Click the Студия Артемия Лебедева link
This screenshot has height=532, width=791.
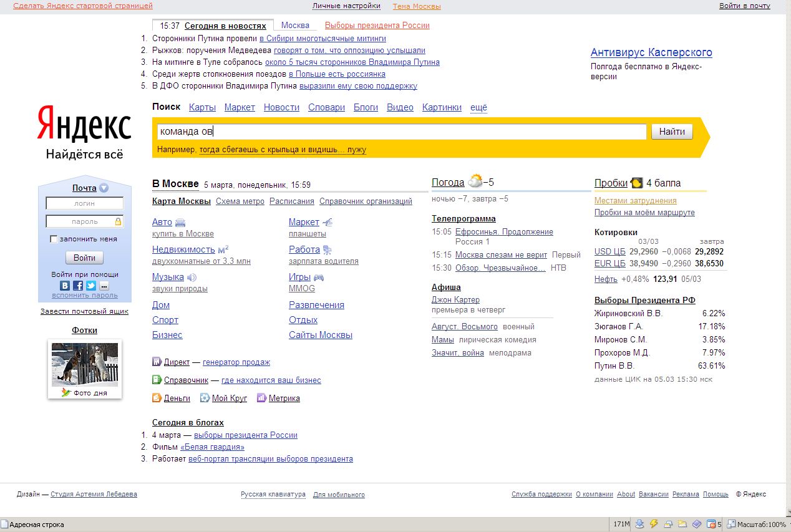click(x=94, y=494)
